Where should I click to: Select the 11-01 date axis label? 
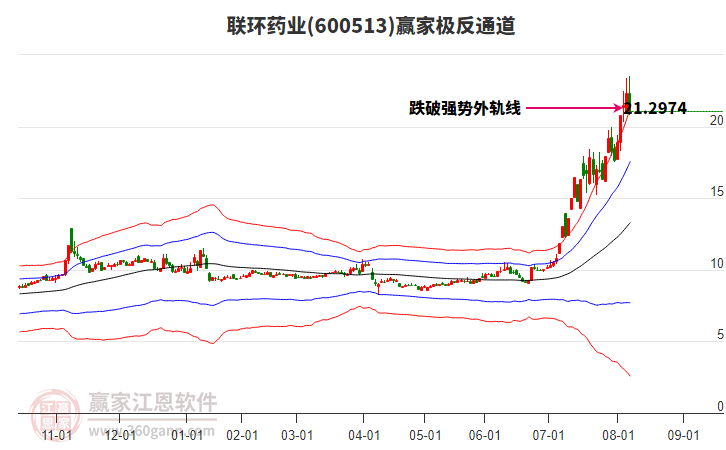click(57, 435)
